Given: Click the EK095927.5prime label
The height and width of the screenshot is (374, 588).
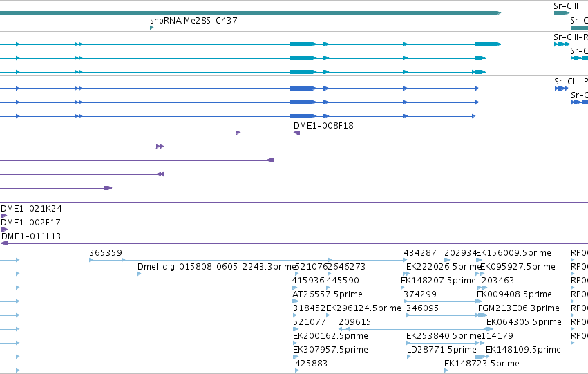Looking at the screenshot, I should 518,267.
